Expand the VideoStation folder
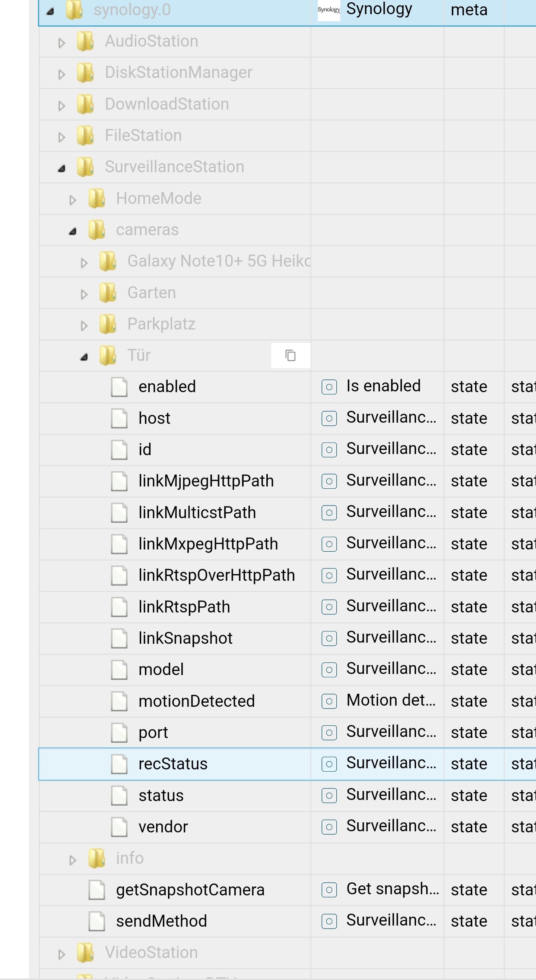Screen dimensions: 536x980 pos(61,954)
